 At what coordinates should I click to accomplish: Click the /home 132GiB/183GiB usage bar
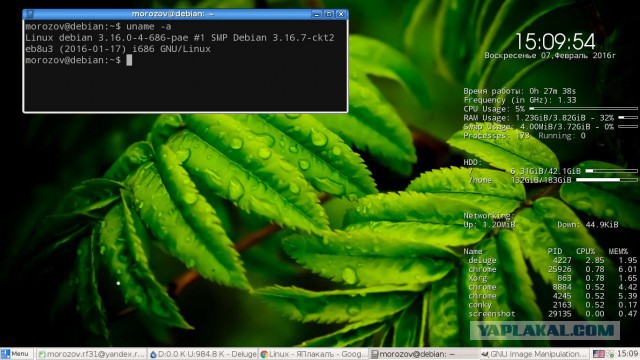pyautogui.click(x=607, y=180)
